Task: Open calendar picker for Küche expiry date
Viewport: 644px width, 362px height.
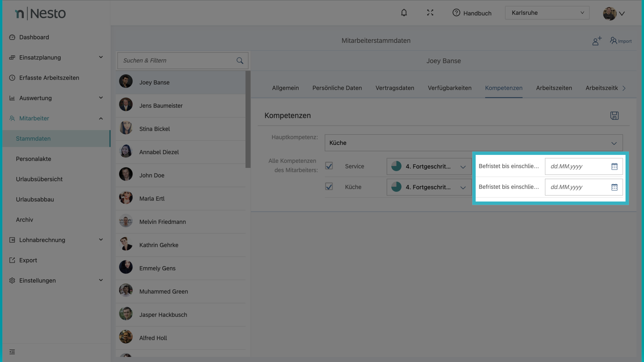Action: 614,187
